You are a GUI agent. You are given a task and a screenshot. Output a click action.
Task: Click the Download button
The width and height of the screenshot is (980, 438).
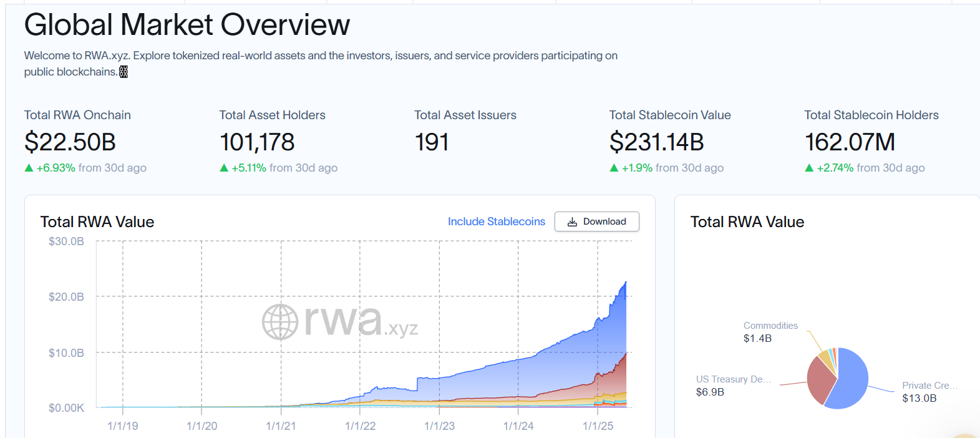[x=596, y=221]
